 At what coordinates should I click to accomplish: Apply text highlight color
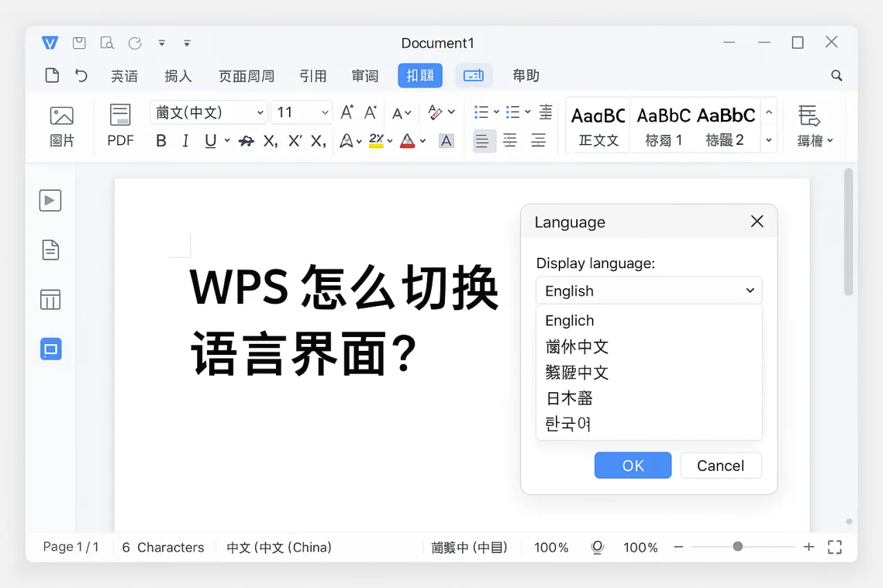pos(376,141)
